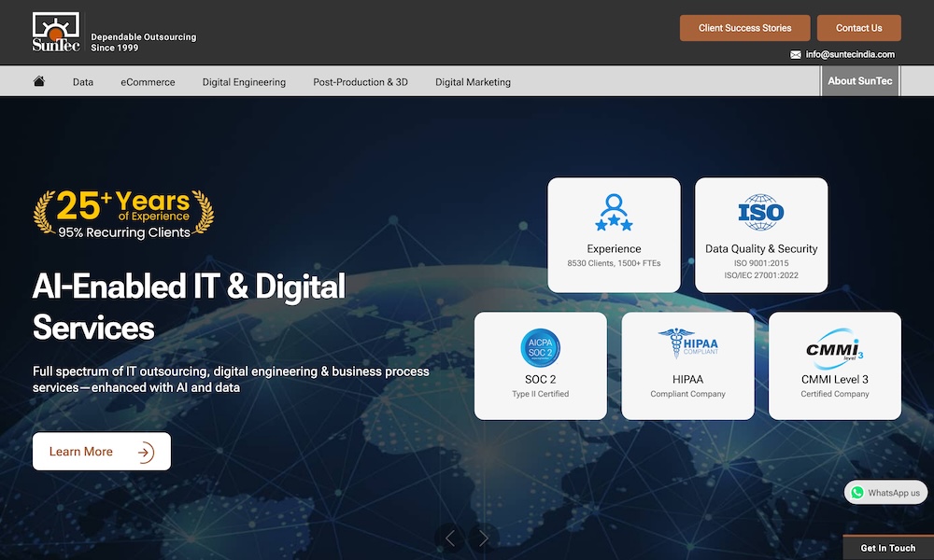The image size is (934, 560).
Task: Click the AICPA SOC 2 badge icon
Action: tap(540, 347)
